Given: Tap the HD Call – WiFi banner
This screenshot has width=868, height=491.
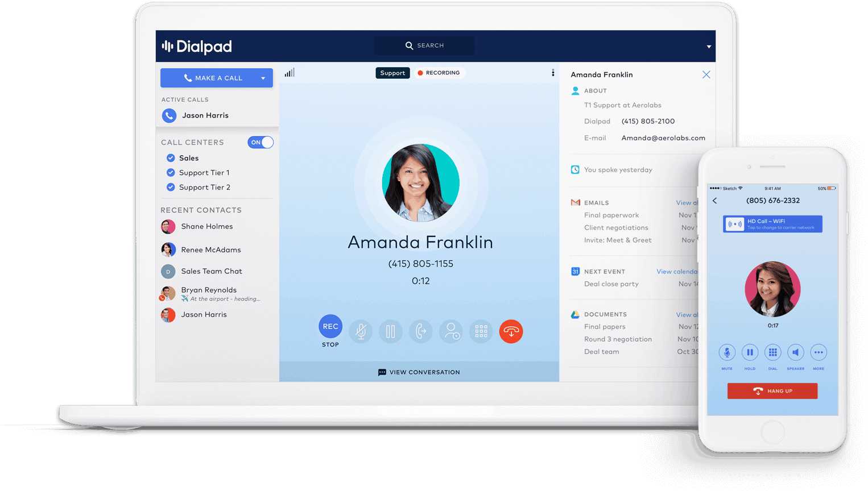Looking at the screenshot, I should (x=772, y=224).
